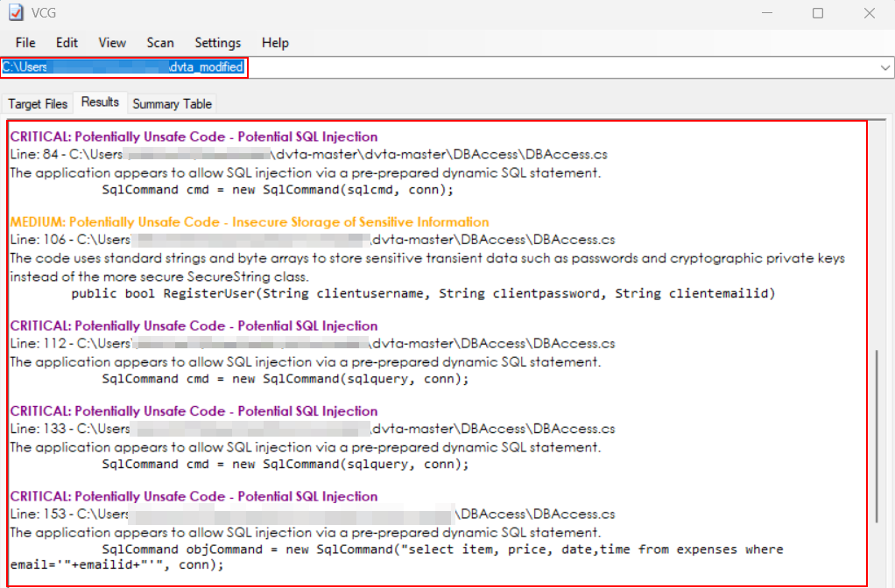Click the VCG application icon in title bar
The width and height of the screenshot is (895, 588).
(16, 13)
